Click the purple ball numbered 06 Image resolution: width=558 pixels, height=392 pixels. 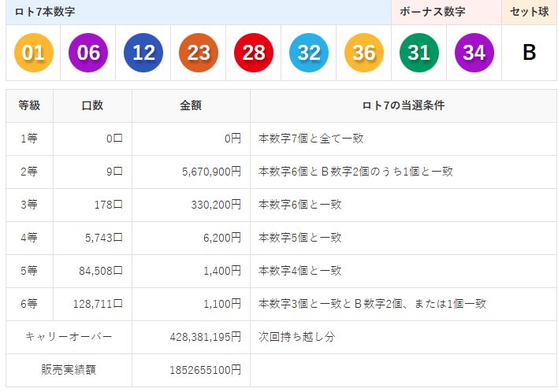click(x=88, y=53)
